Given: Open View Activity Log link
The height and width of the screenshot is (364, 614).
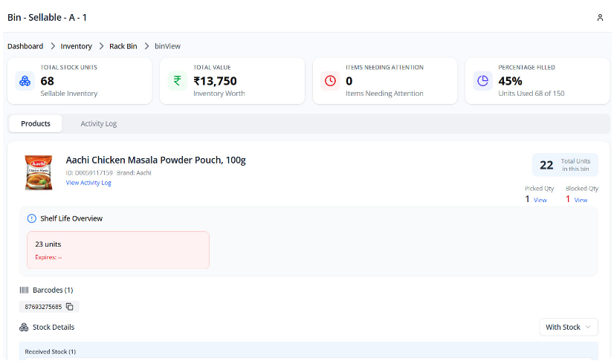Looking at the screenshot, I should (x=88, y=183).
